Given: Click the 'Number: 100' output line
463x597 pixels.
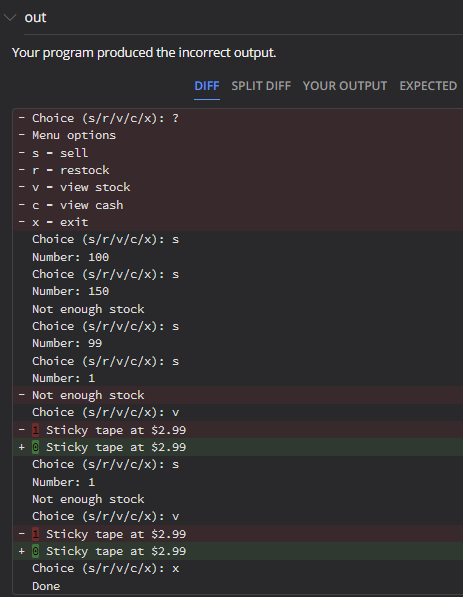Looking at the screenshot, I should [x=238, y=257].
